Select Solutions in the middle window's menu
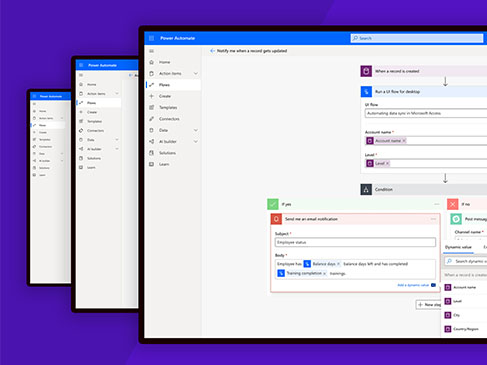Image resolution: width=487 pixels, height=365 pixels. [94, 158]
